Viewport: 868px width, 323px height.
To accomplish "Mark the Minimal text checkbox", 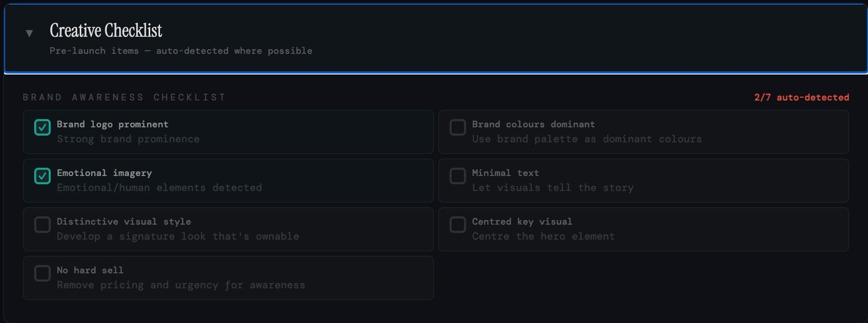I will coord(458,176).
